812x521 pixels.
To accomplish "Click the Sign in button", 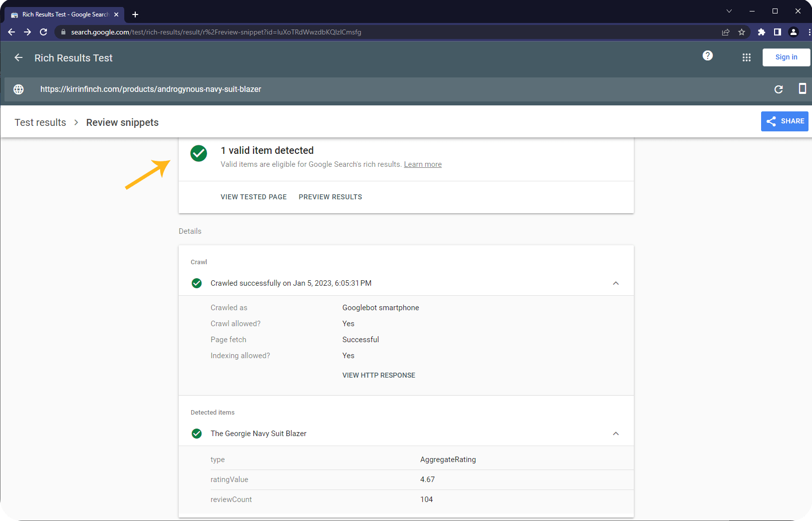I will pos(786,57).
